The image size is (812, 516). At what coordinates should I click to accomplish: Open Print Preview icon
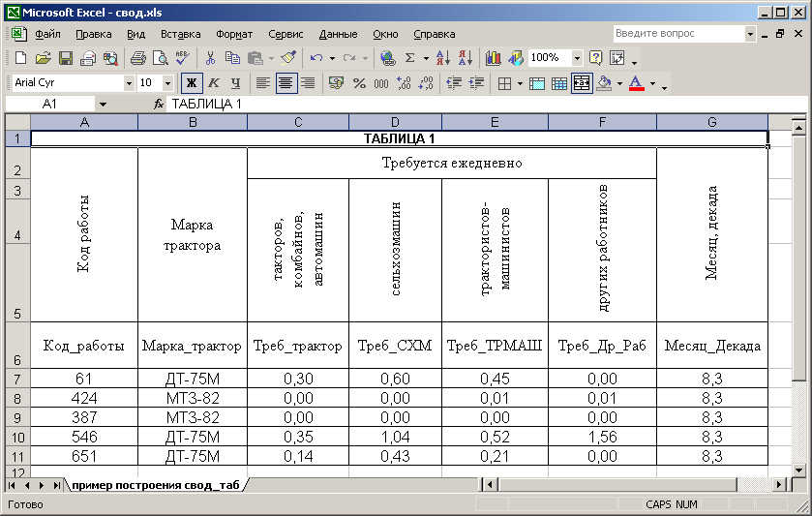pyautogui.click(x=160, y=58)
